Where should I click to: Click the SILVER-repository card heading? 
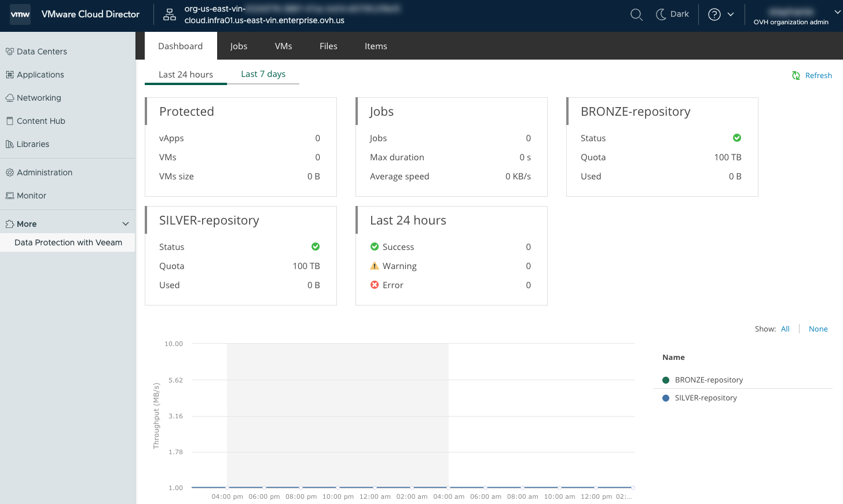click(x=209, y=220)
